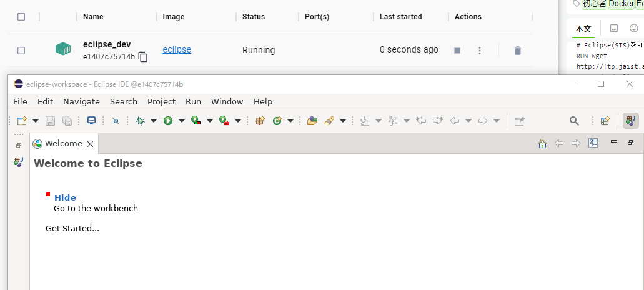
Task: Click the magnifier Quick Access search icon
Action: tap(574, 121)
